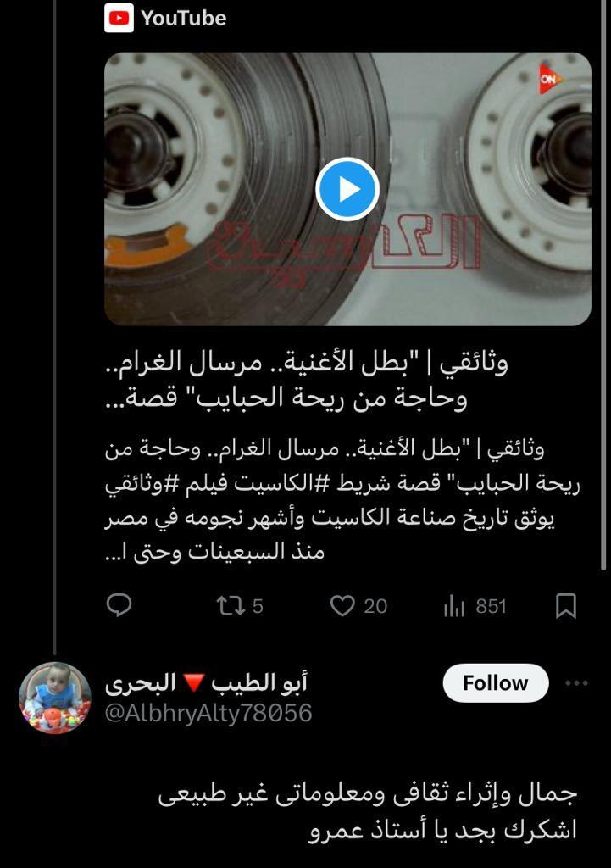Viewport: 611px width, 868px height.
Task: Click the display name أبو الطيب البحرى
Action: pyautogui.click(x=206, y=683)
